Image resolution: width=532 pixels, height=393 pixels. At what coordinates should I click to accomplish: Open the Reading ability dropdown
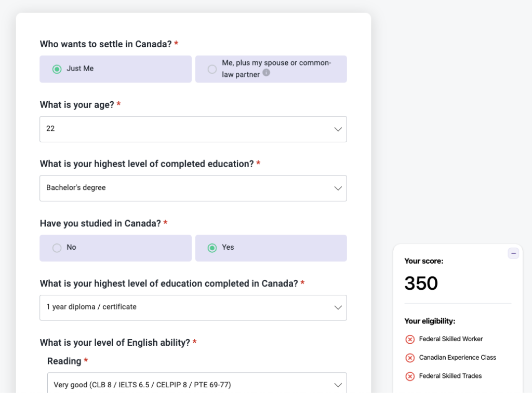tap(197, 384)
